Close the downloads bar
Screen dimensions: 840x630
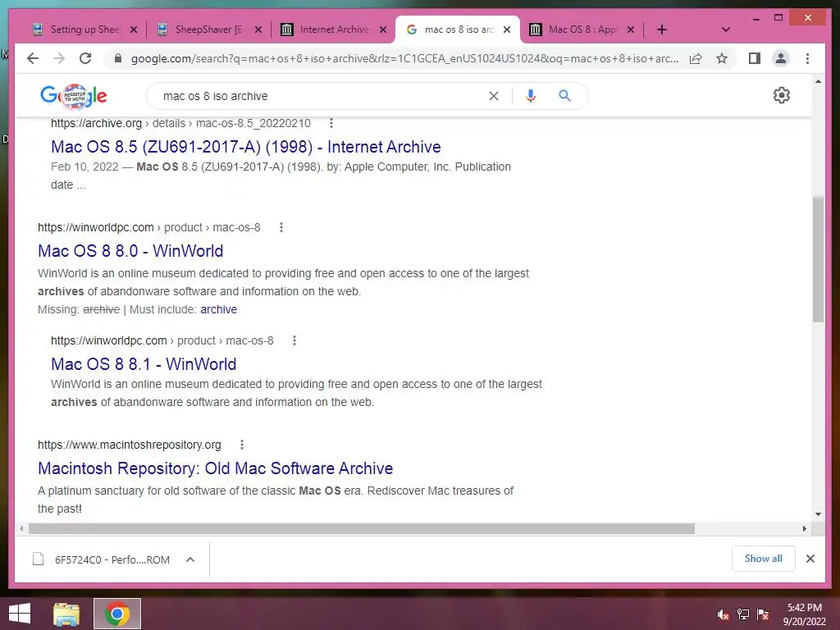pyautogui.click(x=810, y=559)
